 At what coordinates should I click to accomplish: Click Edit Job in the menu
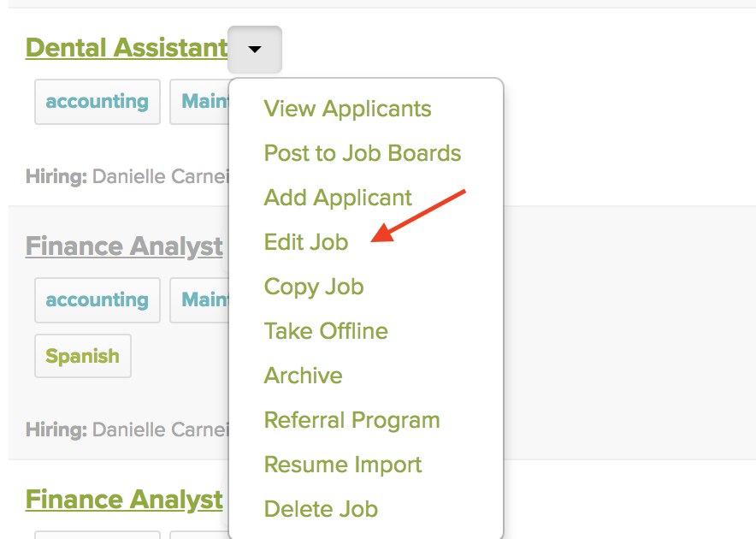pos(305,242)
